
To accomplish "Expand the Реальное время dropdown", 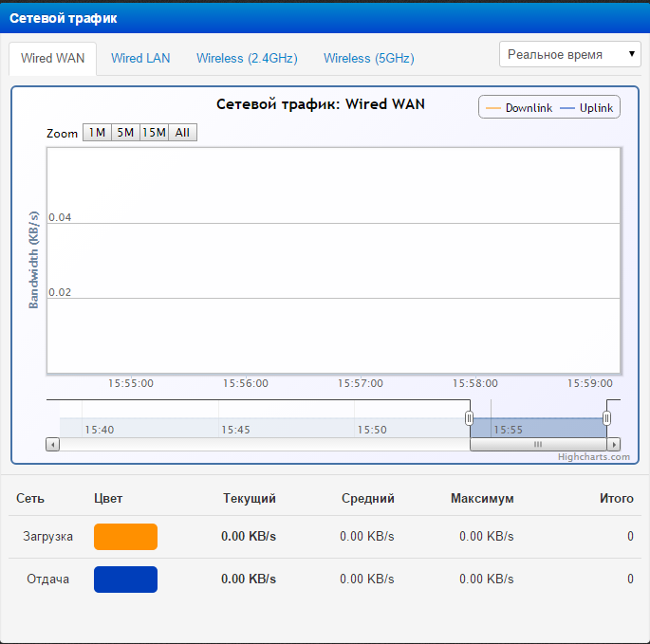I will [570, 54].
